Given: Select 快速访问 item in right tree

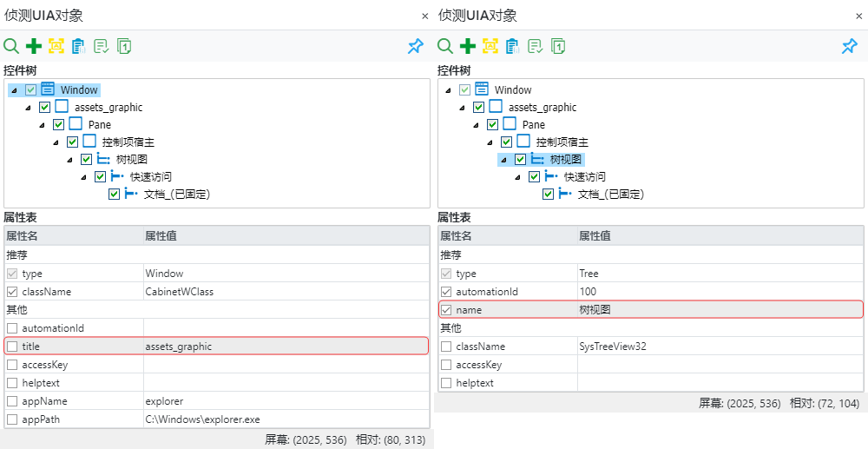Looking at the screenshot, I should (x=585, y=177).
